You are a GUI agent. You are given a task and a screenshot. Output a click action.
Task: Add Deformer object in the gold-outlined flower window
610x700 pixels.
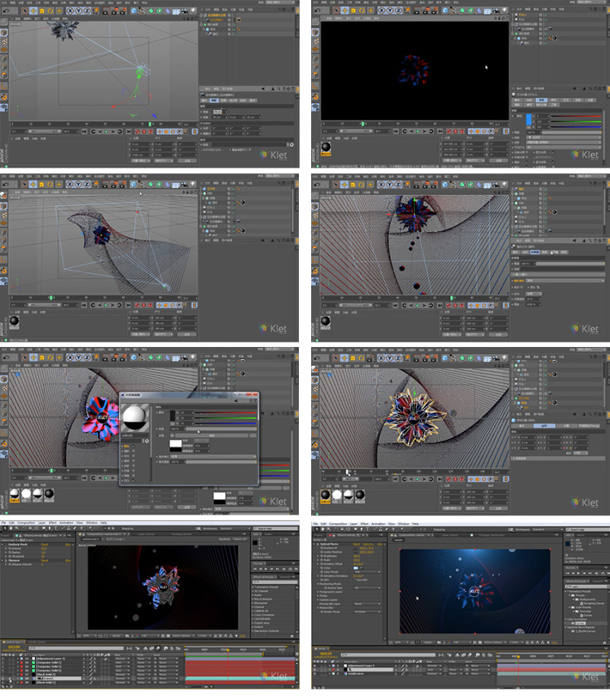(x=478, y=358)
